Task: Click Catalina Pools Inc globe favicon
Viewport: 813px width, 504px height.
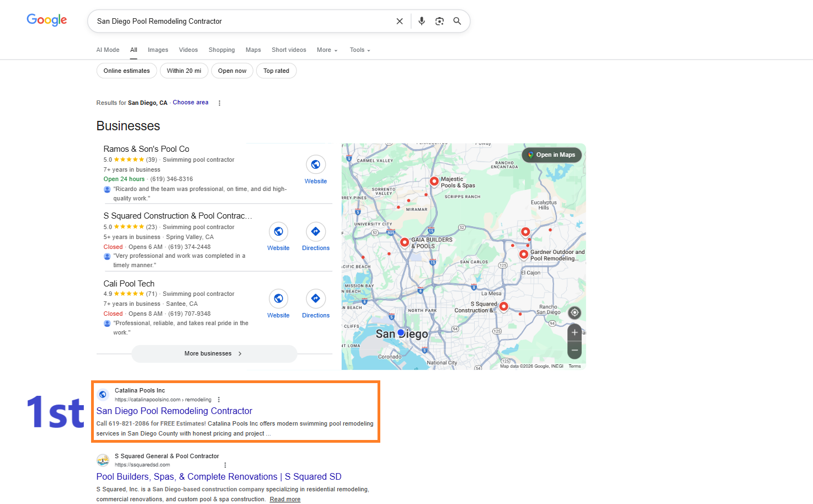Action: [x=103, y=394]
